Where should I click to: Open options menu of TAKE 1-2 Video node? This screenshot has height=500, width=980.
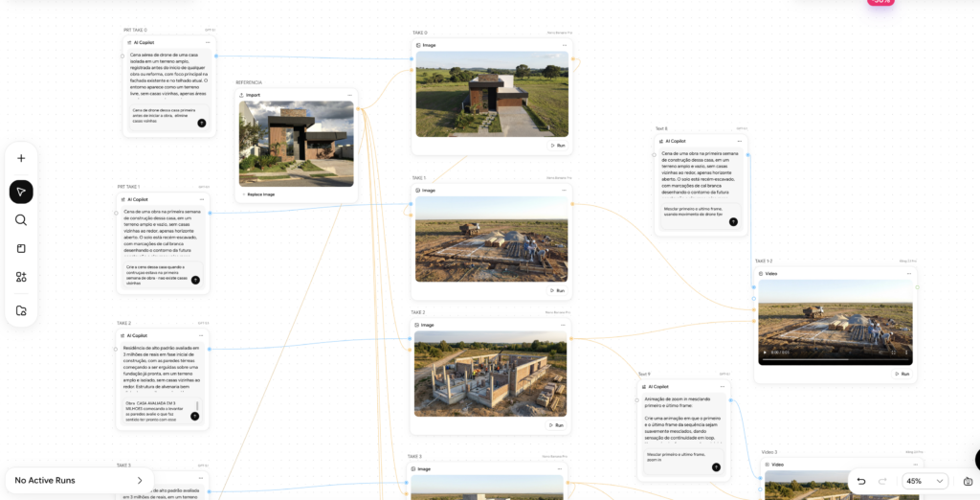pos(908,274)
